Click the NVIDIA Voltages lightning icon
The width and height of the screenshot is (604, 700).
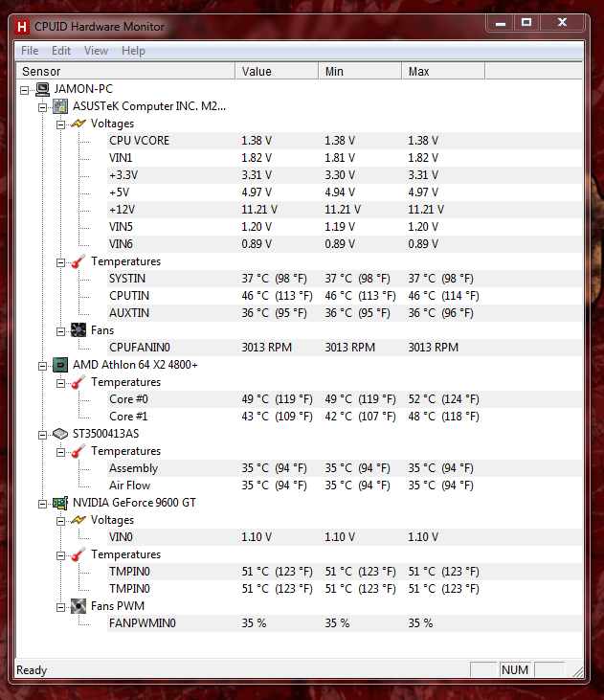78,520
